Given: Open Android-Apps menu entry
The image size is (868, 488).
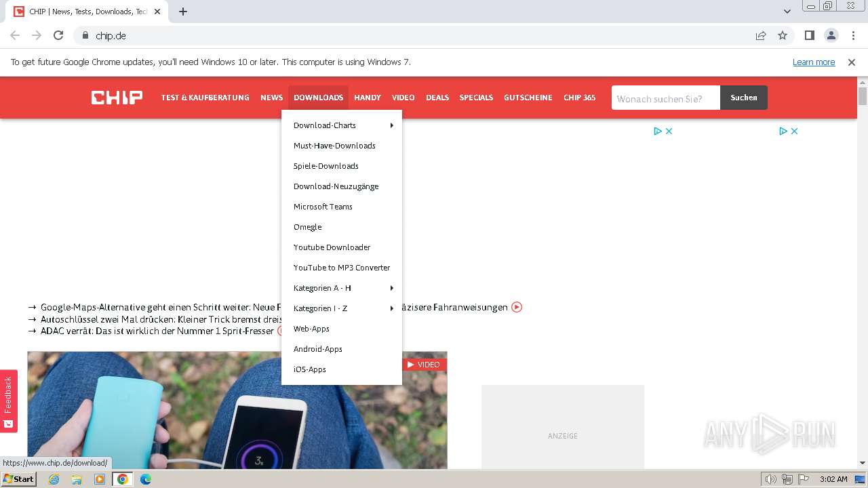Looking at the screenshot, I should point(342,349).
